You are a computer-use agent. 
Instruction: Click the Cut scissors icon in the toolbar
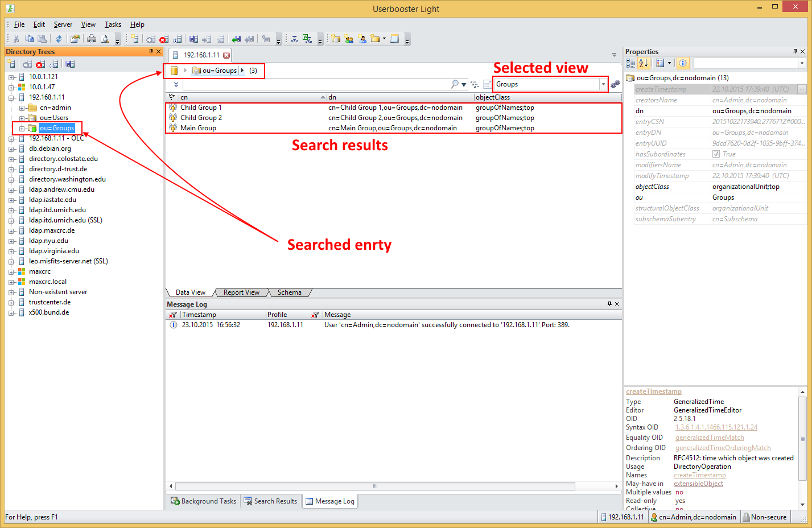click(16, 39)
